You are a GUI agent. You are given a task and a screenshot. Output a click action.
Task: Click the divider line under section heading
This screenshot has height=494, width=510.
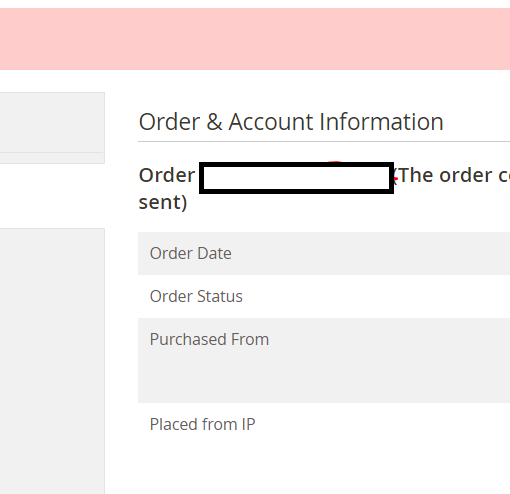pyautogui.click(x=324, y=142)
